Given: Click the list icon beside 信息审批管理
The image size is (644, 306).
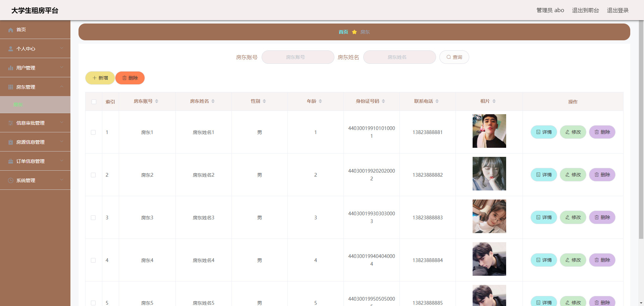Looking at the screenshot, I should coord(11,123).
